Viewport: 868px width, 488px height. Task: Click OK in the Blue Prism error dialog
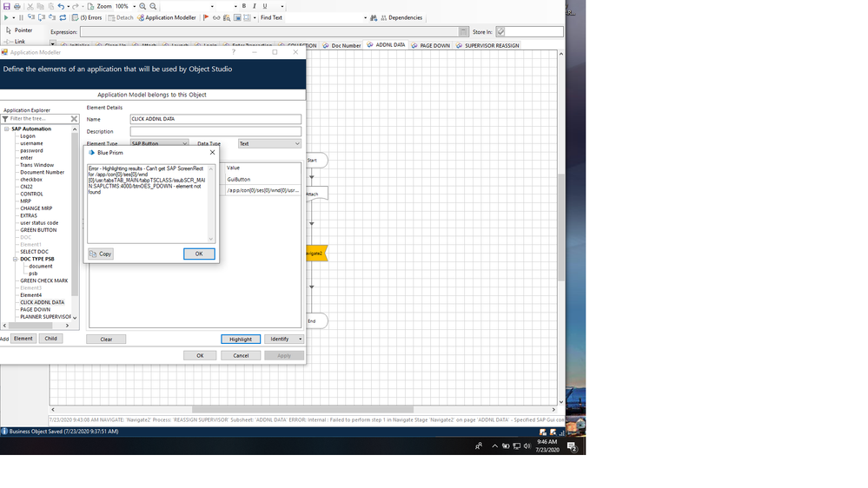tap(199, 254)
